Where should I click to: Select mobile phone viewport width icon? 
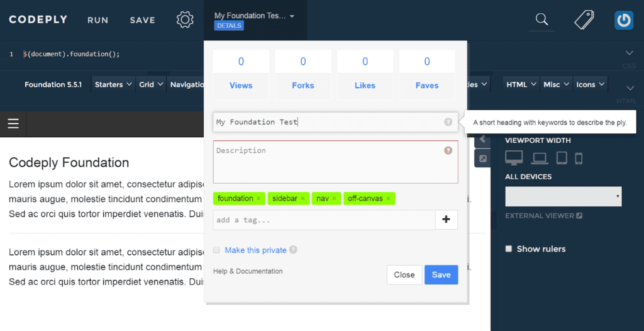point(579,159)
